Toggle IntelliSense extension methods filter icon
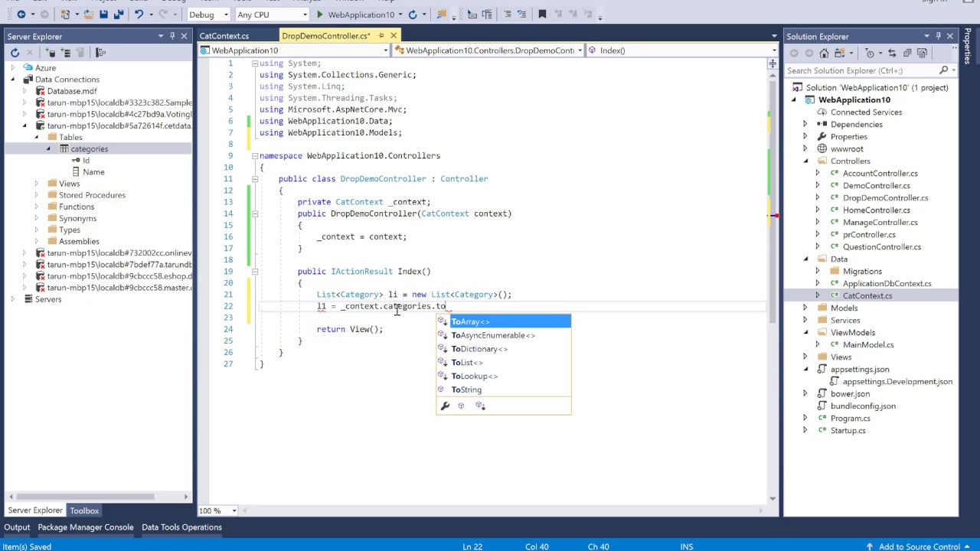This screenshot has width=980, height=551. tap(481, 406)
